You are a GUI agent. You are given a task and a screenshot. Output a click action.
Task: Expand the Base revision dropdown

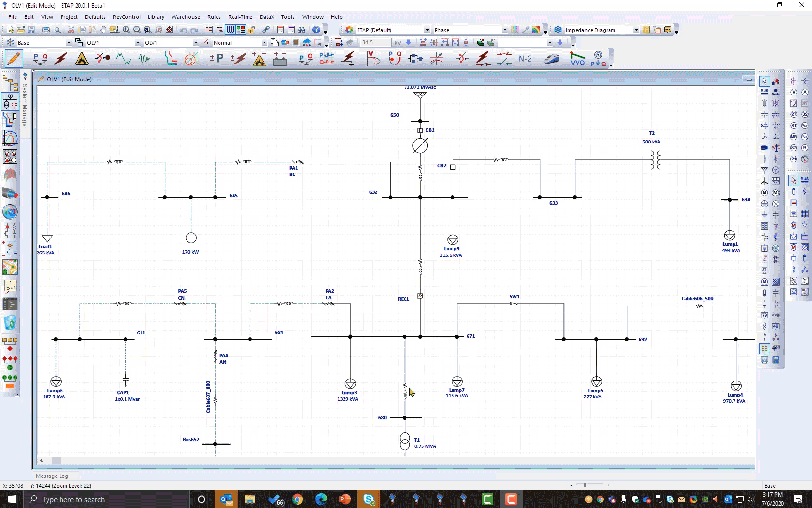pos(68,43)
